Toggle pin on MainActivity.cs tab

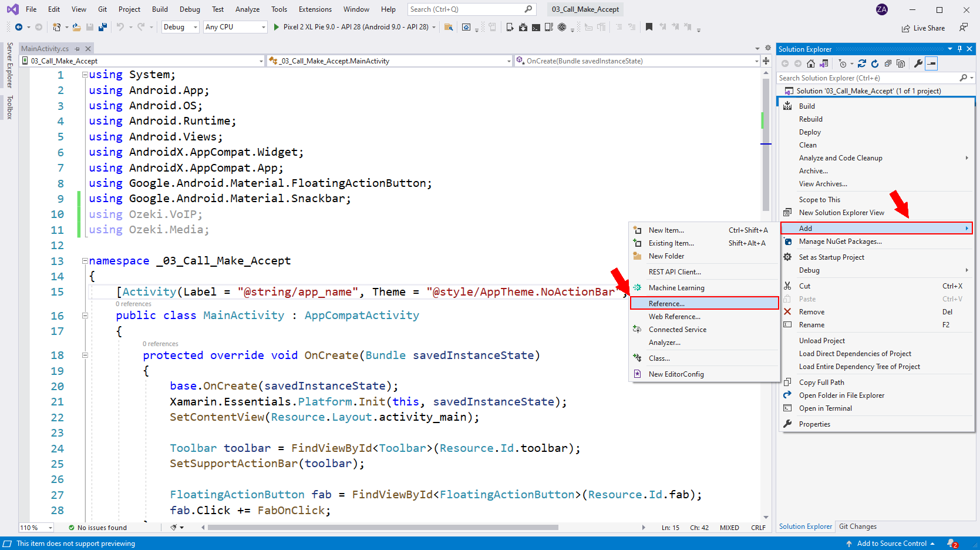tap(77, 49)
